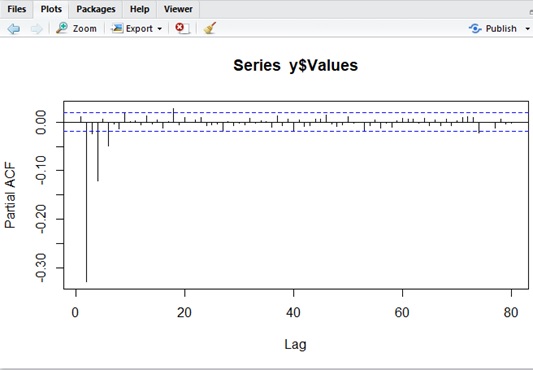Open plot in Zoom window
The image size is (533, 370).
coord(76,28)
